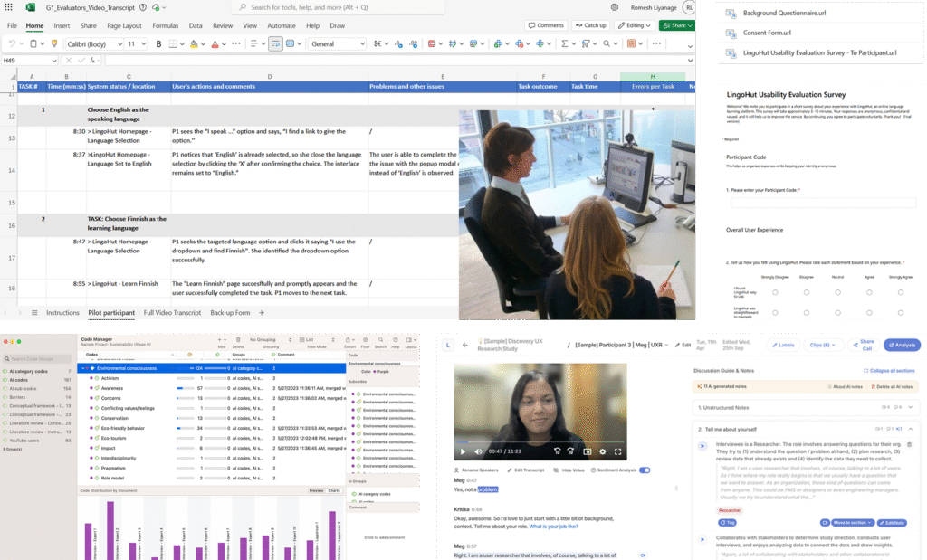Open No Grouping dropdown in Code Manager
This screenshot has width=927, height=560.
271,340
